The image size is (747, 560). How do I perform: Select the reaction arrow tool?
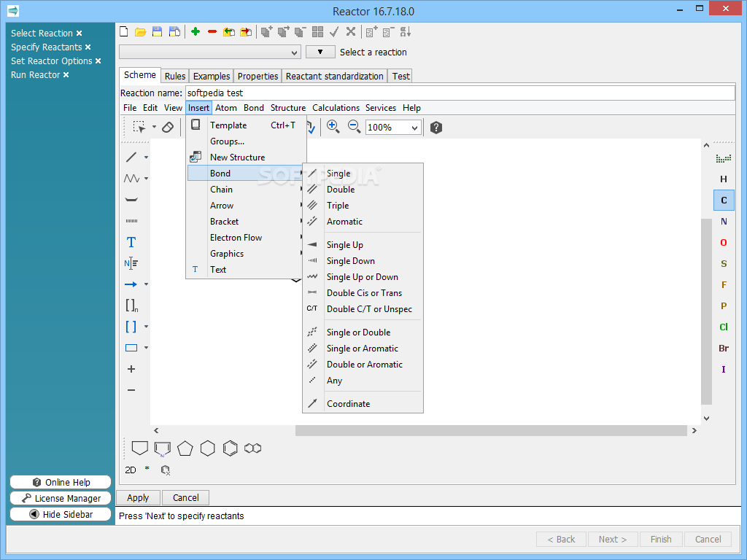point(131,284)
